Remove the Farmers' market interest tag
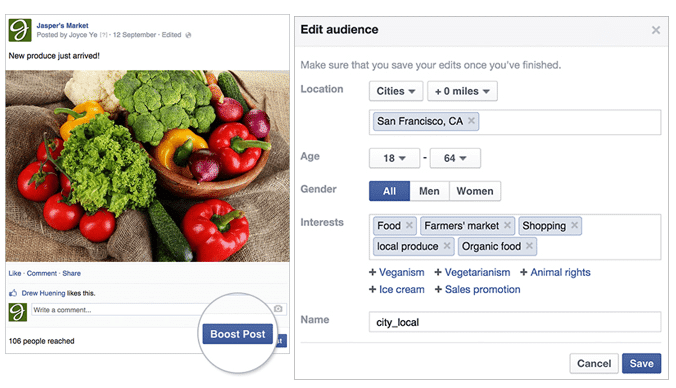 [x=507, y=225]
